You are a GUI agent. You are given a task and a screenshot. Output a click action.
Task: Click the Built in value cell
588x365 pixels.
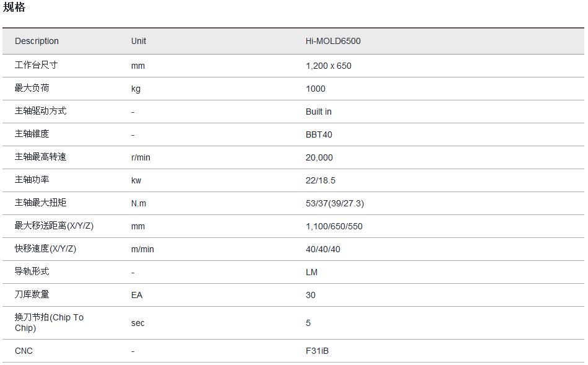(319, 112)
